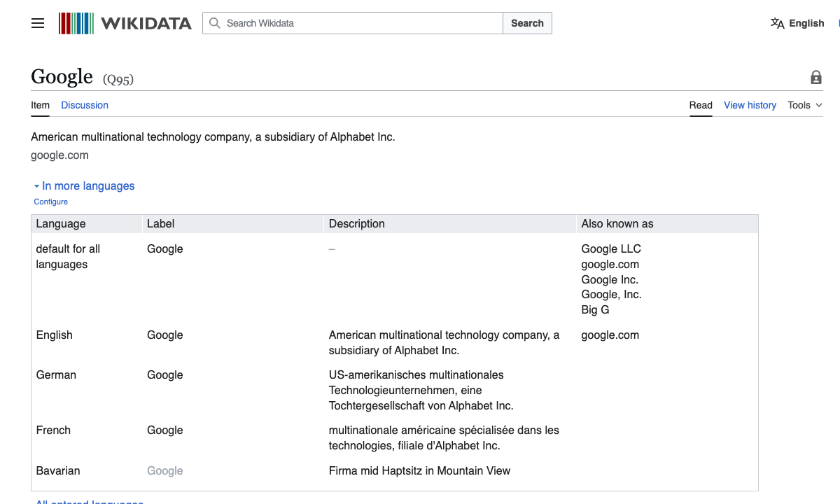Click the Q95 item identifier

(118, 79)
